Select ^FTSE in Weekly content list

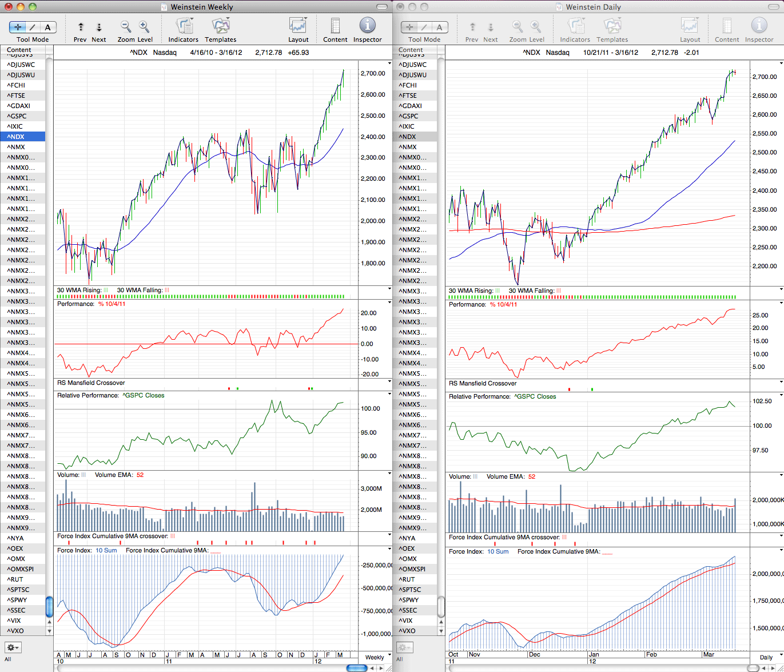pyautogui.click(x=23, y=96)
